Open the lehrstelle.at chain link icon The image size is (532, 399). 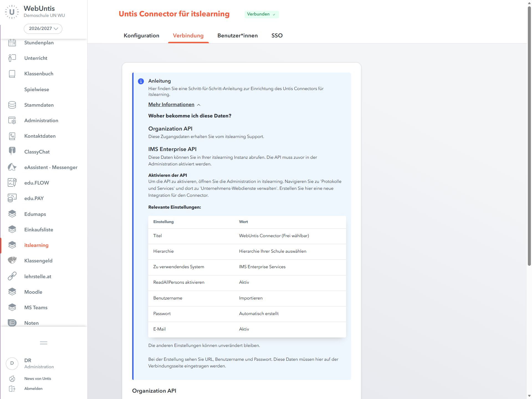(12, 276)
